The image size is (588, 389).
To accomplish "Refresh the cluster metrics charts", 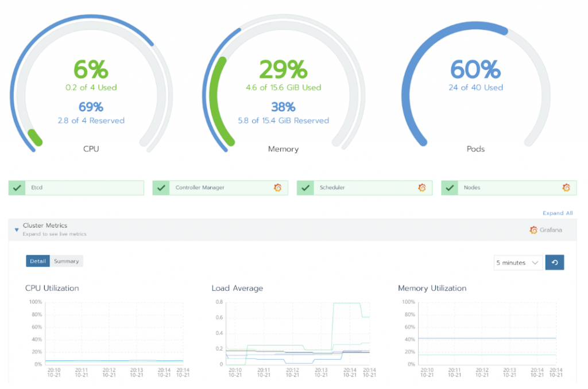I will coord(555,262).
